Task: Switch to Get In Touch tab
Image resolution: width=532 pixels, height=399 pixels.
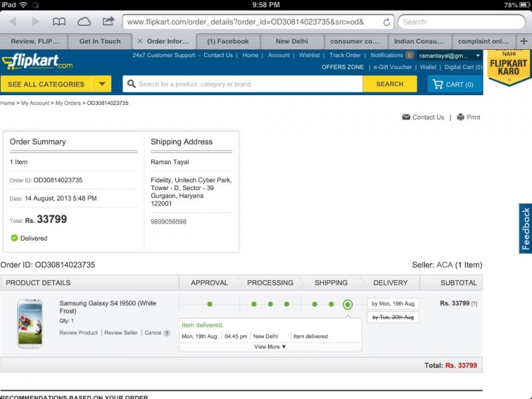Action: click(100, 41)
